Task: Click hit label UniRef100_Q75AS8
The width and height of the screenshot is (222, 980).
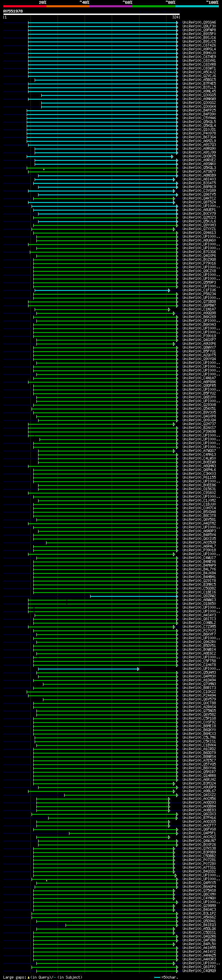Action: (x=199, y=891)
